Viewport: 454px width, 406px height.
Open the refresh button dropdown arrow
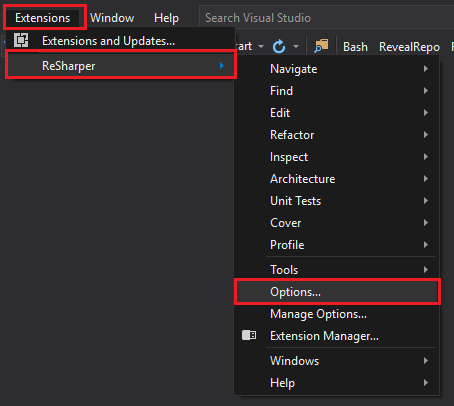(296, 47)
